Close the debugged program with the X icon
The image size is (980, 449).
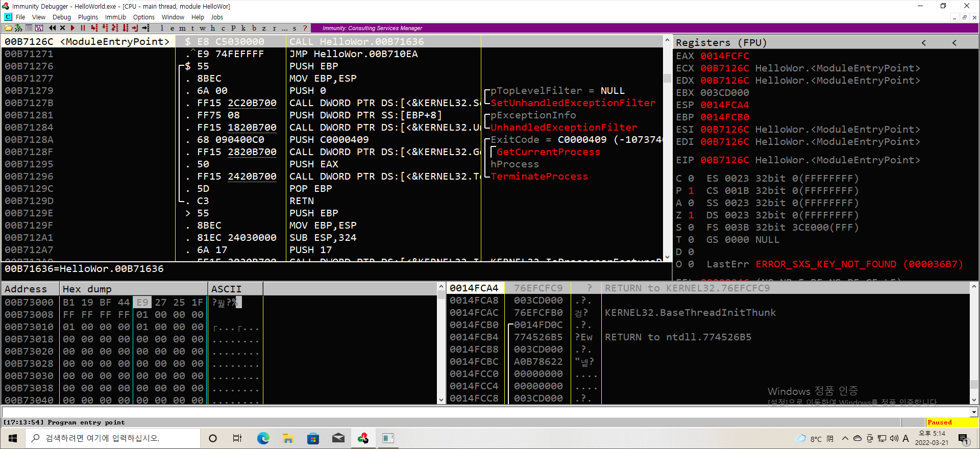[62, 28]
